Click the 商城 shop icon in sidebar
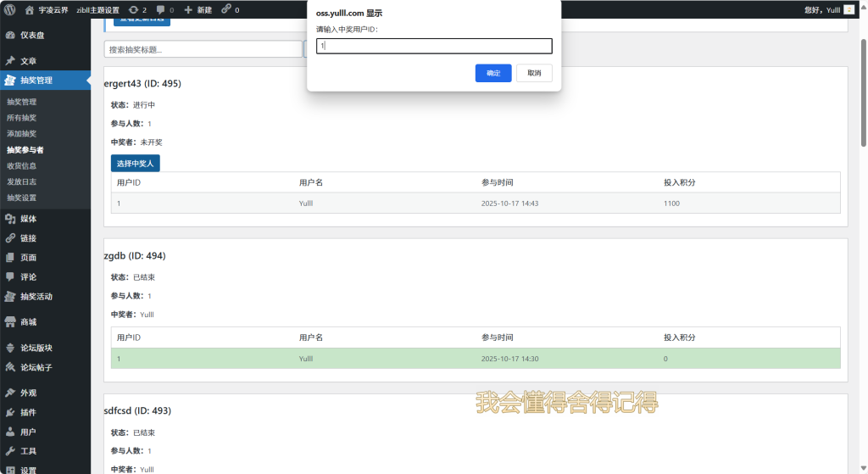Image resolution: width=868 pixels, height=474 pixels. tap(10, 322)
